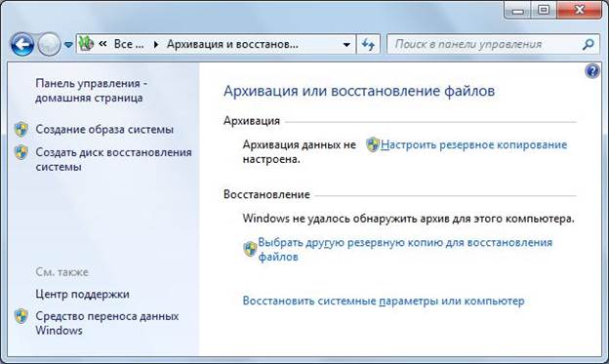Click the 'См. также' label
This screenshot has height=364, width=609.
61,272
